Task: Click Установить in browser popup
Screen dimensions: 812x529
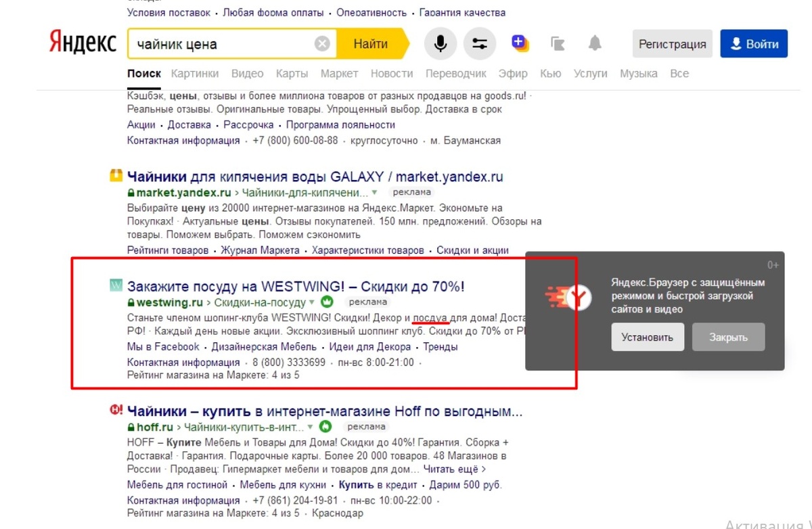Action: point(648,337)
